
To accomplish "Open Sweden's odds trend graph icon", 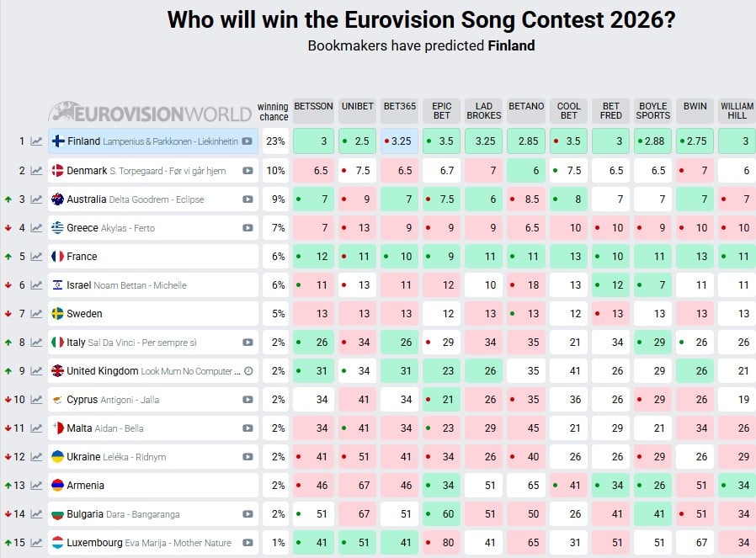I will (x=35, y=313).
